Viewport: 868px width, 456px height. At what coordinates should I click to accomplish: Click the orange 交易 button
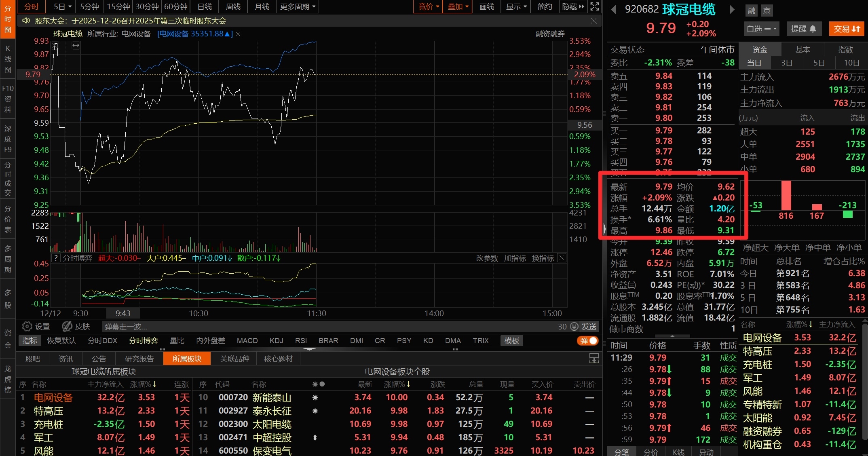coord(847,29)
